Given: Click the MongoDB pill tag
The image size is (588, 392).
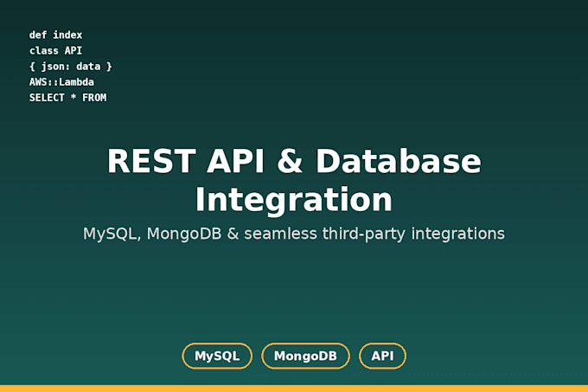Looking at the screenshot, I should click(305, 356).
